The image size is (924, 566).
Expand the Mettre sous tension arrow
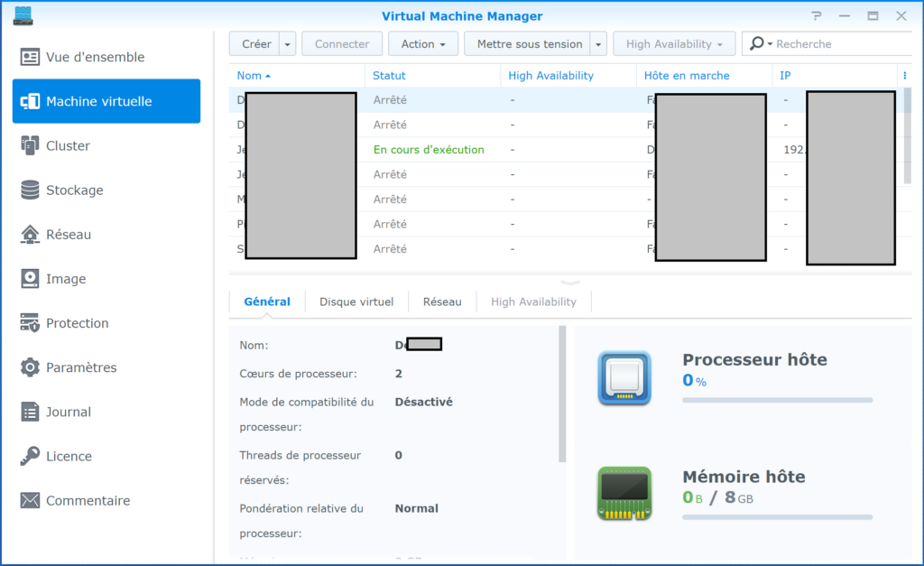pyautogui.click(x=598, y=44)
